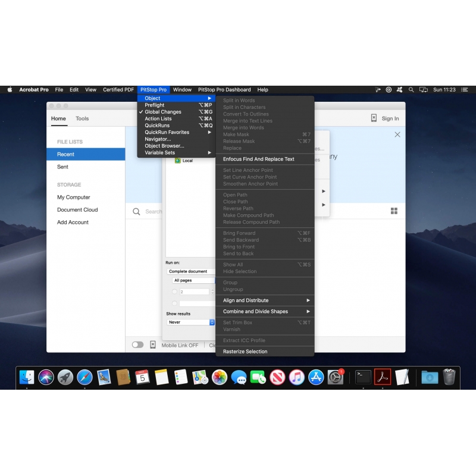Screen dimensions: 476x476
Task: Open Contacts book icon in dock
Action: click(x=123, y=377)
